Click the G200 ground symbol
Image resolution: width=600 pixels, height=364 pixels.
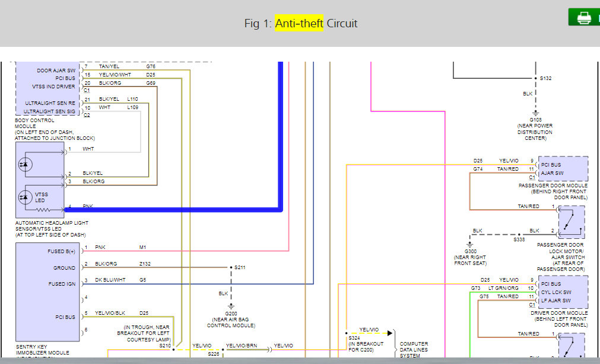tap(231, 306)
